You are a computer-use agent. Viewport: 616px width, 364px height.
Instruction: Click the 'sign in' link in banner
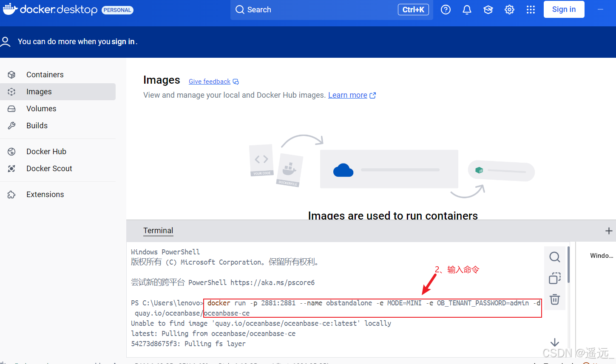click(123, 42)
